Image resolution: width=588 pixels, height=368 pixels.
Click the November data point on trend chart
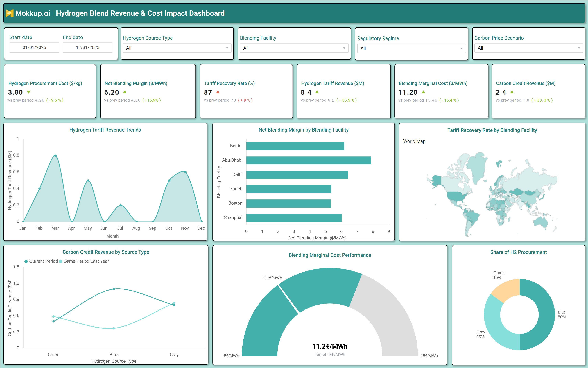(185, 172)
